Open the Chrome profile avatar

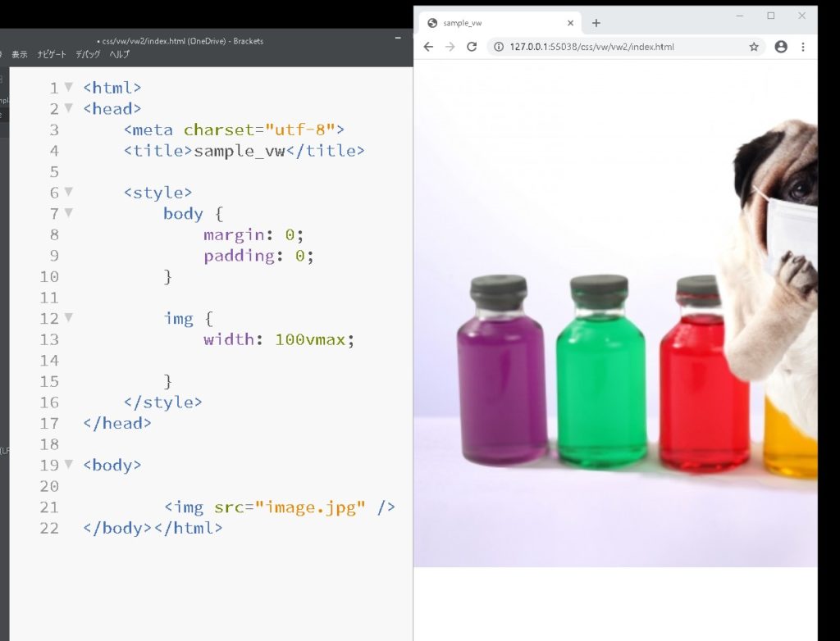pyautogui.click(x=781, y=47)
